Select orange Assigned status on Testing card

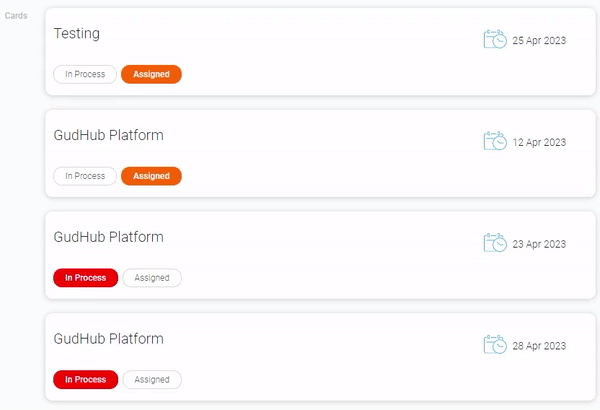(151, 74)
